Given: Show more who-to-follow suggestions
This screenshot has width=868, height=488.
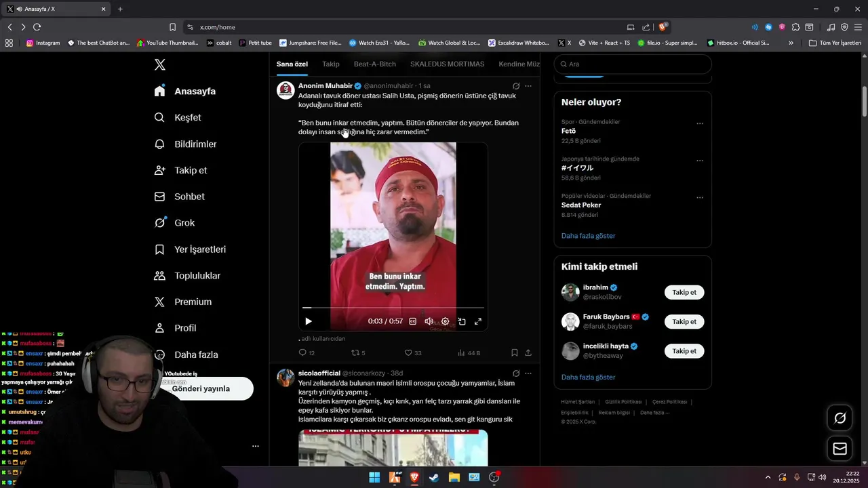Looking at the screenshot, I should click(x=588, y=377).
